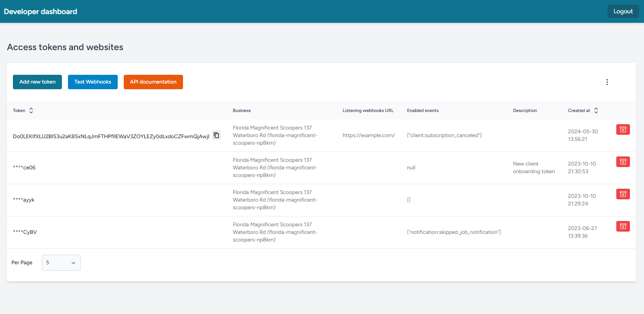The image size is (644, 314).
Task: Sort table by Created at column
Action: pyautogui.click(x=596, y=110)
